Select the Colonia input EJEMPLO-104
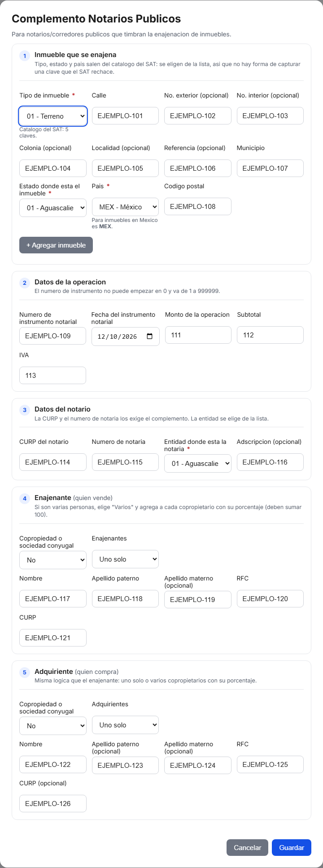The width and height of the screenshot is (323, 868). [x=53, y=168]
